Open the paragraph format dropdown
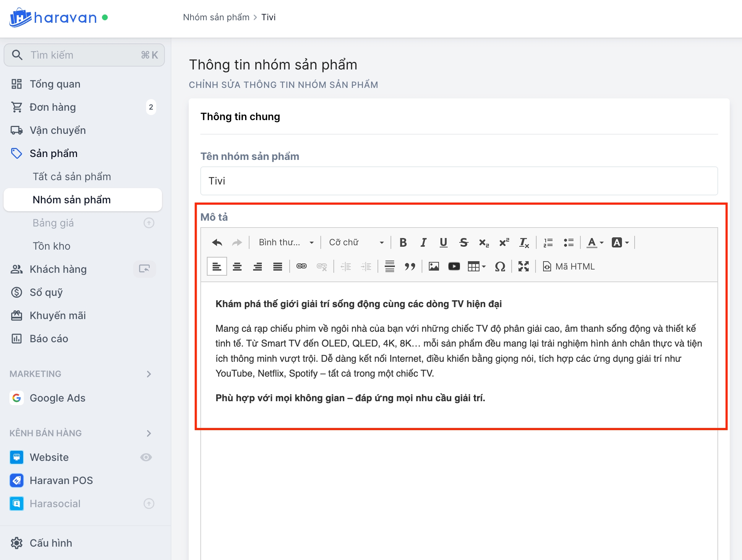The width and height of the screenshot is (742, 560). pyautogui.click(x=286, y=242)
